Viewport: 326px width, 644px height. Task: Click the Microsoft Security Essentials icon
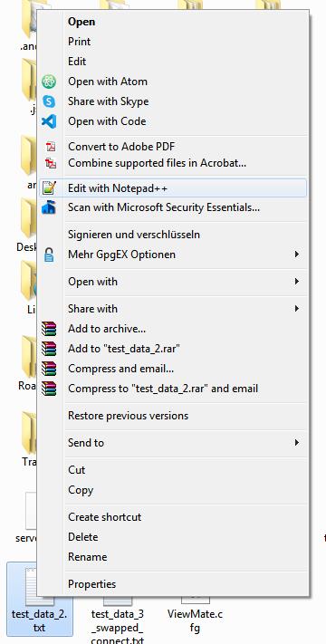click(x=49, y=207)
